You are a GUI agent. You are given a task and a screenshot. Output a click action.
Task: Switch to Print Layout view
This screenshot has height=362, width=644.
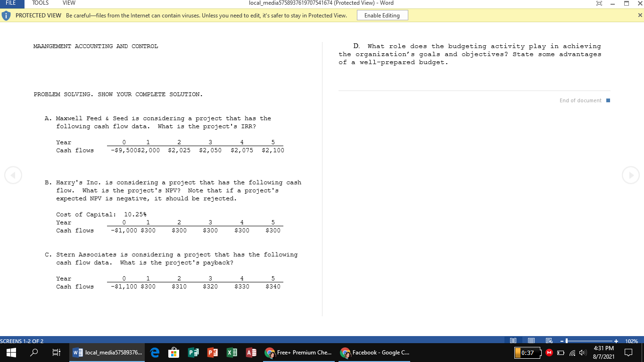pyautogui.click(x=531, y=340)
